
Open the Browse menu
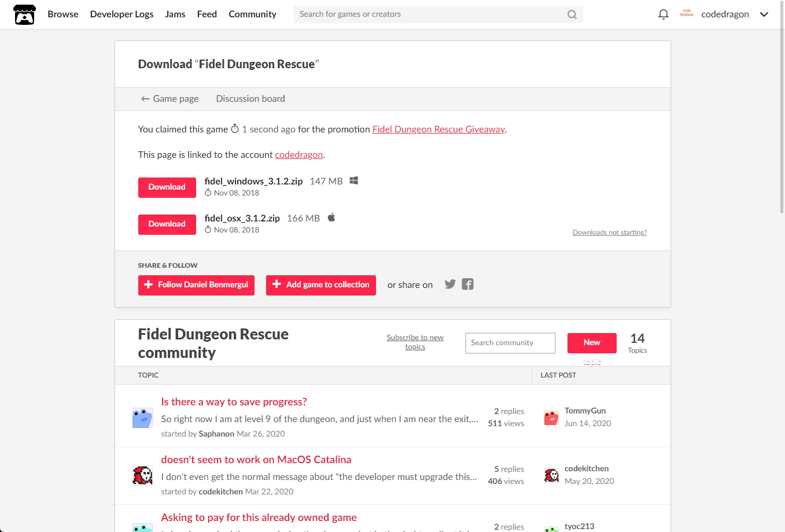tap(63, 14)
